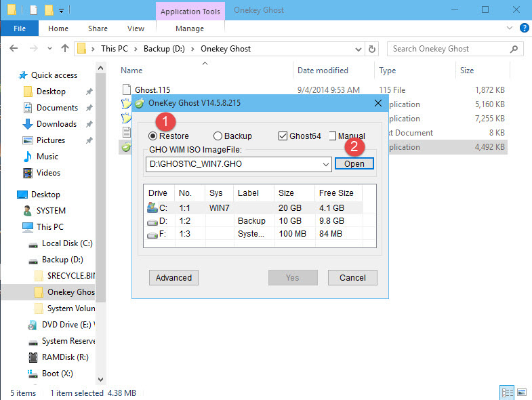Screen dimensions: 532x400
Task: Open Pictures in the sidebar
Action: click(x=51, y=140)
